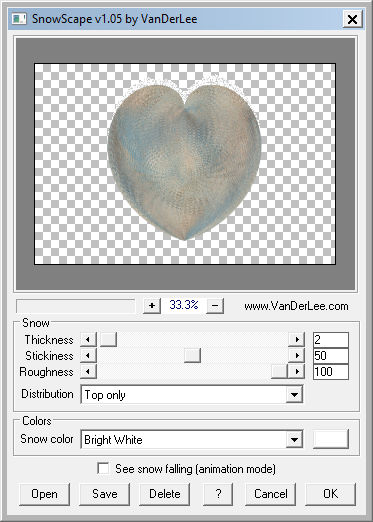This screenshot has width=373, height=522.
Task: Click Thickness slider left arrow
Action: click(88, 340)
